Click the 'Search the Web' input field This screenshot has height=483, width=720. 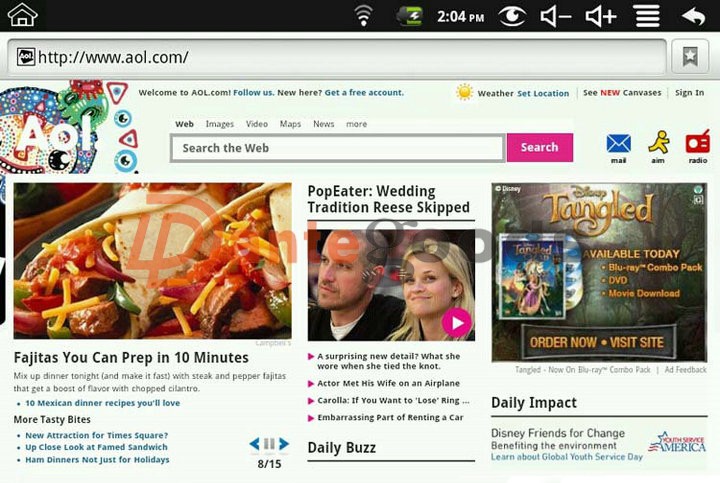coord(337,148)
